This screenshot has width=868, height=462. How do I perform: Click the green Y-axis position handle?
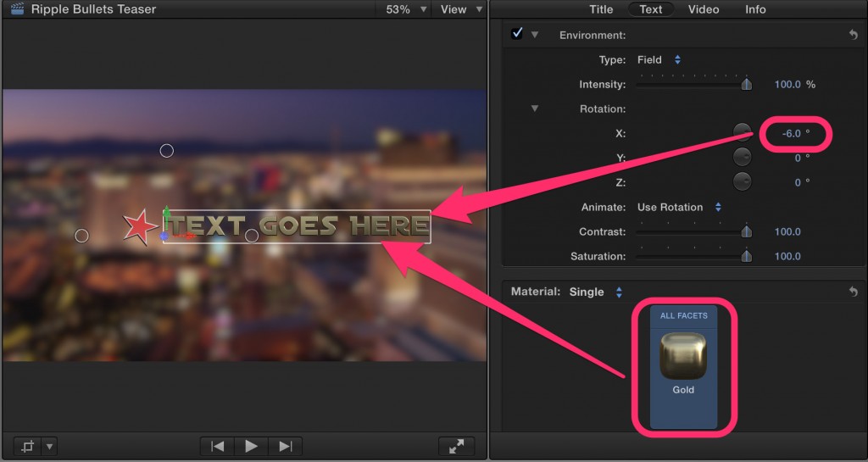(166, 213)
